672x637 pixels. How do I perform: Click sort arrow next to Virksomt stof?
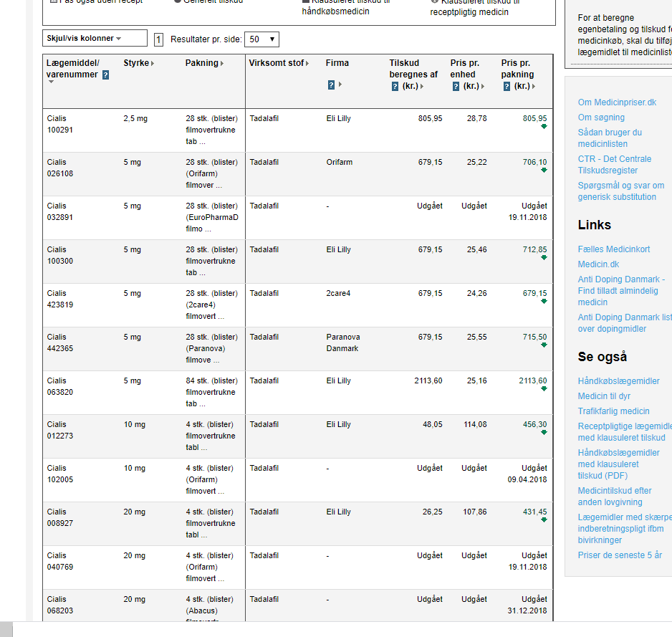(307, 64)
